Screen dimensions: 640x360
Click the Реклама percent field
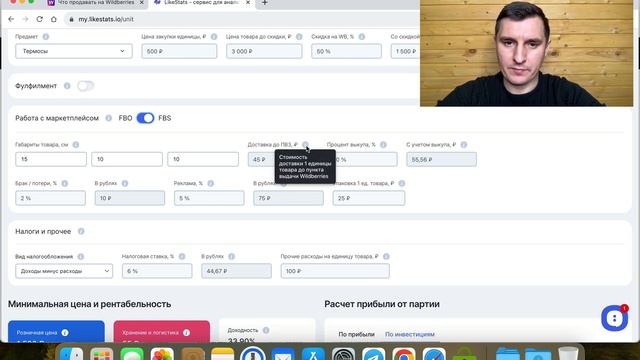[x=209, y=198]
